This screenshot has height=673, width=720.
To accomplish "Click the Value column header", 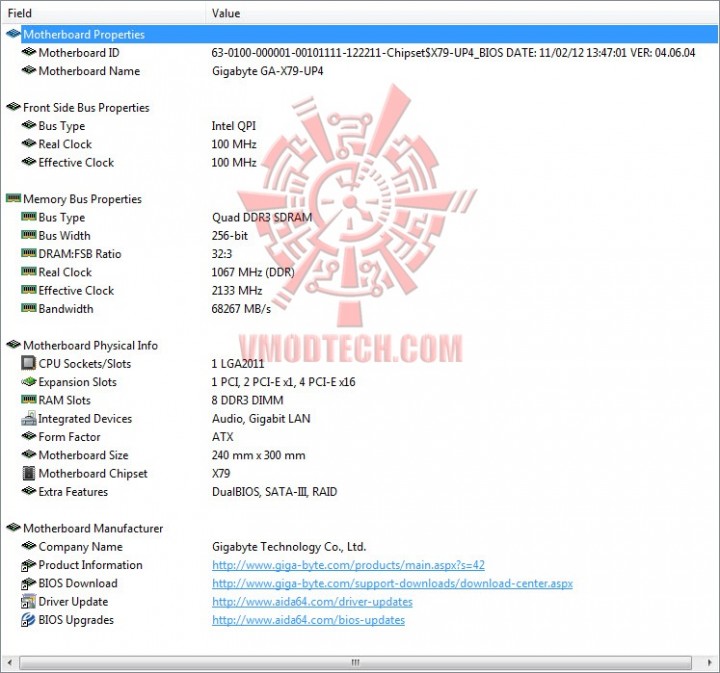I will tap(462, 13).
